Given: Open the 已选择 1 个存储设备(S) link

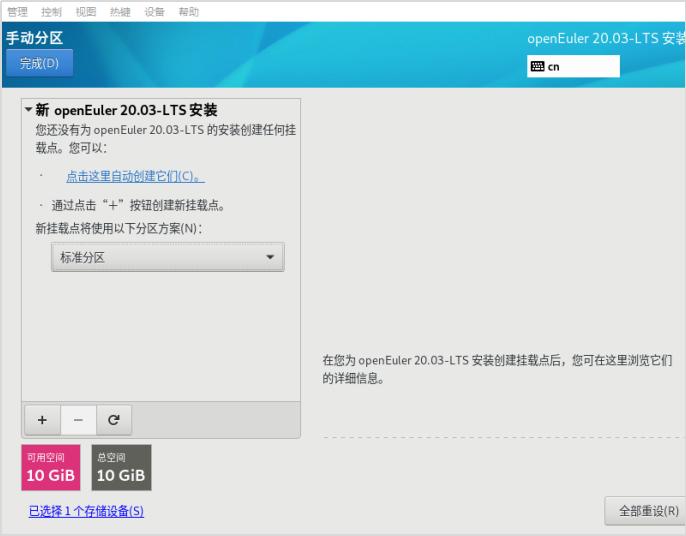Looking at the screenshot, I should [x=86, y=511].
